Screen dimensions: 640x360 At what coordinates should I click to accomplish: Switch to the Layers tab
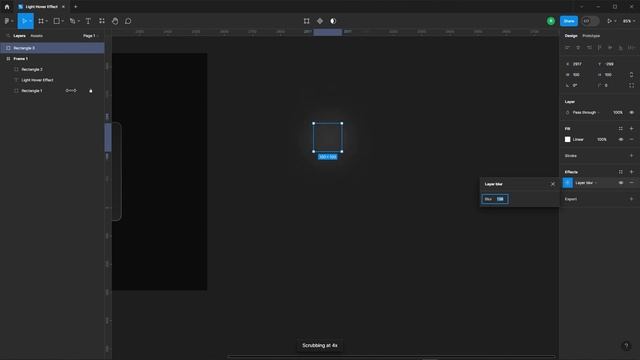(19, 36)
